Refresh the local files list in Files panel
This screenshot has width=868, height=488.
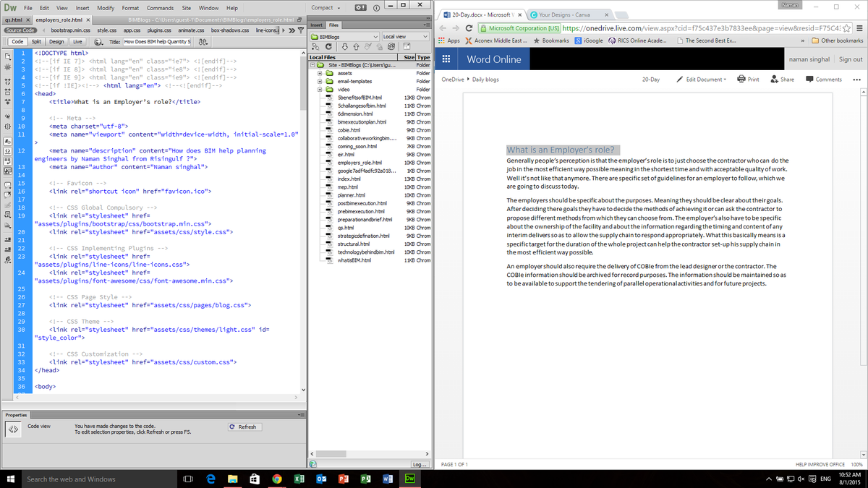[x=328, y=46]
